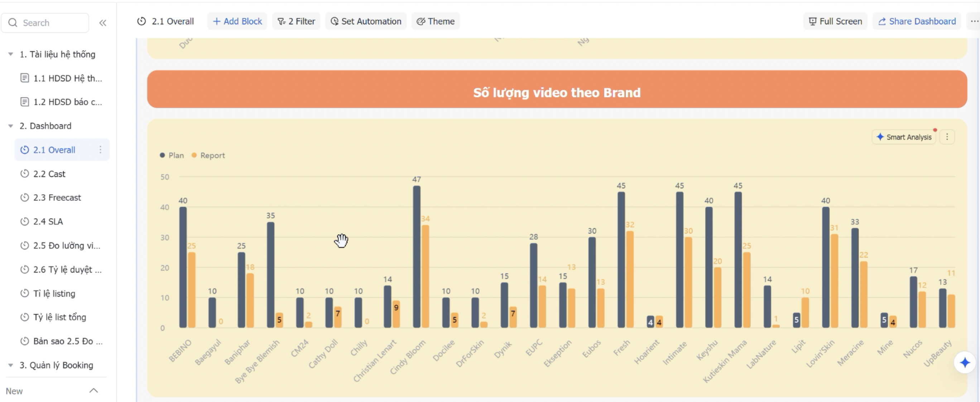The width and height of the screenshot is (980, 402).
Task: Collapse the 1. Tài liệu hệ thống section
Action: (x=11, y=54)
